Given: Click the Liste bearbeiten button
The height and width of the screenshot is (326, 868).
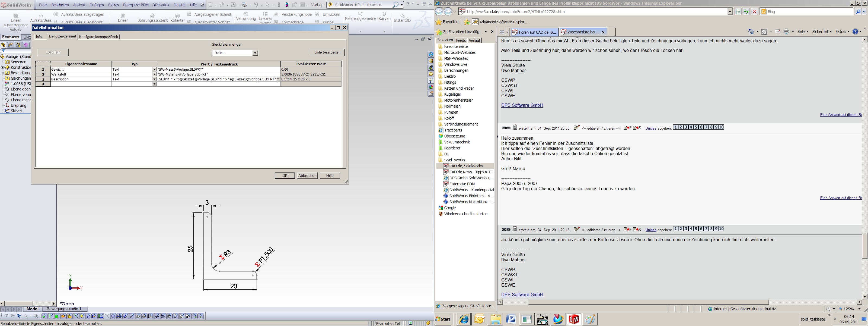Looking at the screenshot, I should pos(327,52).
